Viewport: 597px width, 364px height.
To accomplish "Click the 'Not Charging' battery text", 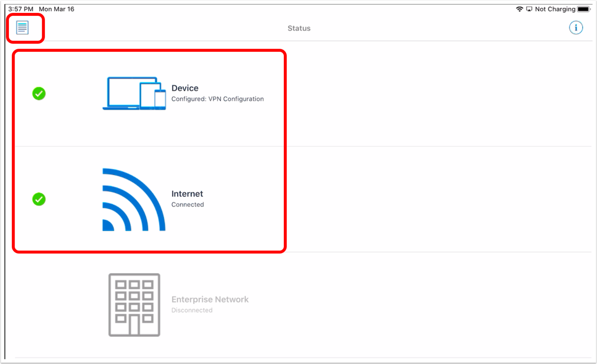I will [555, 9].
